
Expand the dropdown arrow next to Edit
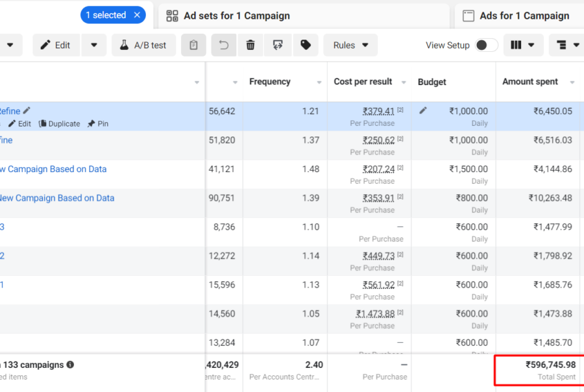pos(94,45)
